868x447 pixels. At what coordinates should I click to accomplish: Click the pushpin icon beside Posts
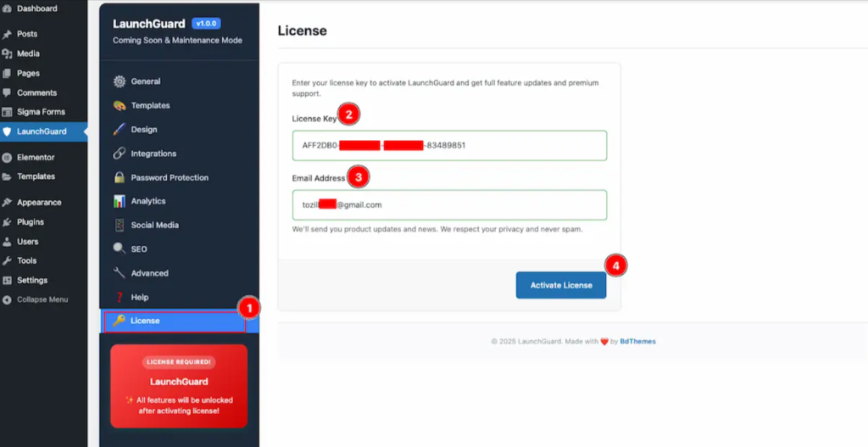point(7,34)
